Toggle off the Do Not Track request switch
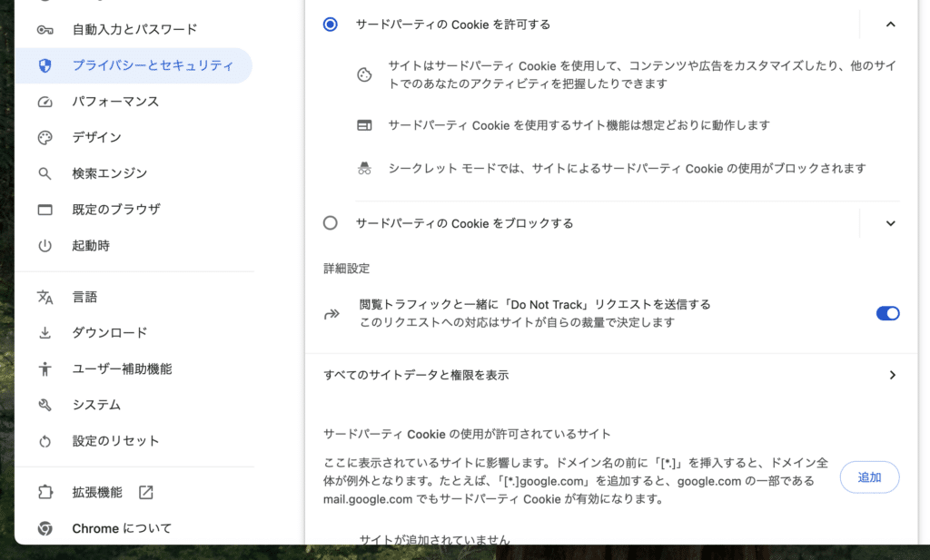Screen dimensions: 930x560 (888, 313)
